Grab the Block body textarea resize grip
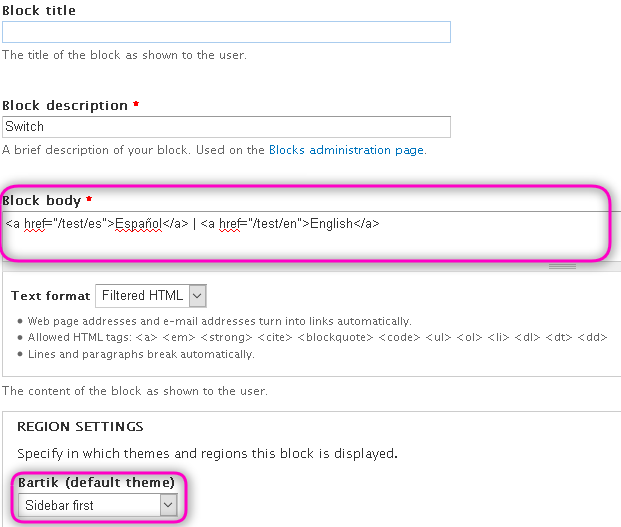This screenshot has height=527, width=621. tap(562, 266)
